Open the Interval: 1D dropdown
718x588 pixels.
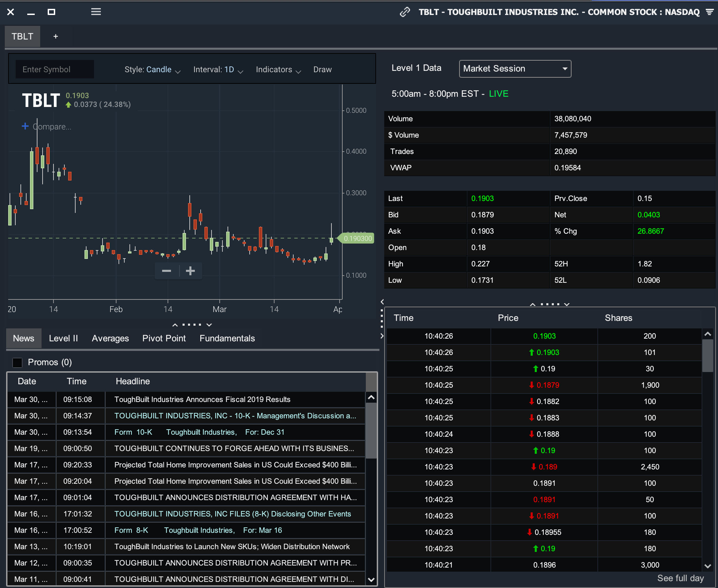point(218,69)
